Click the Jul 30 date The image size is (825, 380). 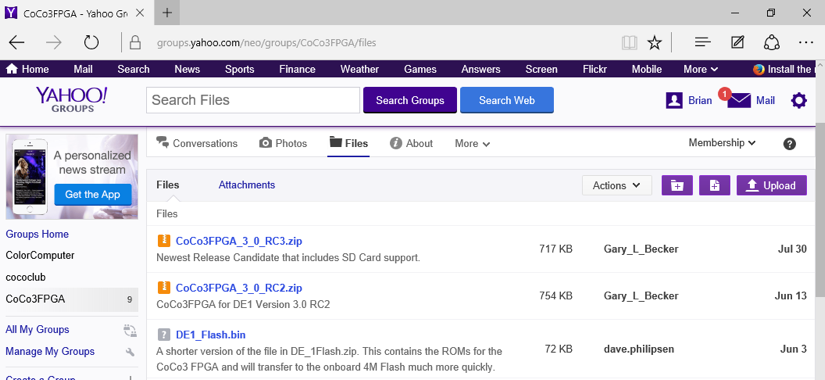tap(792, 249)
